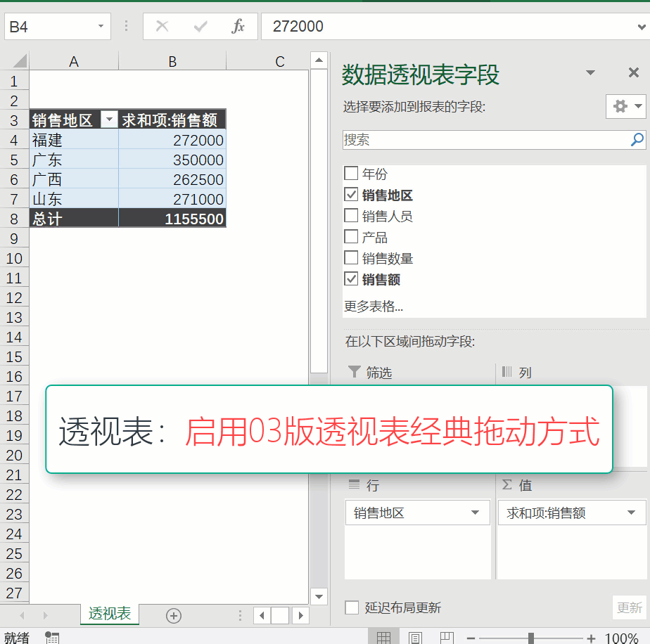
Task: Expand the 求和项:销售额 value field dropdown
Action: click(x=632, y=513)
